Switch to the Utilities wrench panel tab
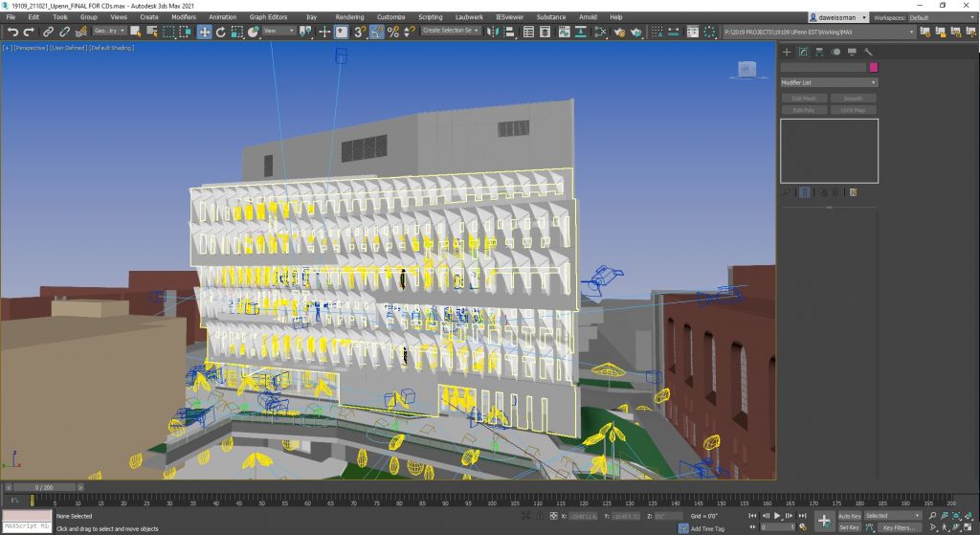The width and height of the screenshot is (980, 535). click(868, 52)
